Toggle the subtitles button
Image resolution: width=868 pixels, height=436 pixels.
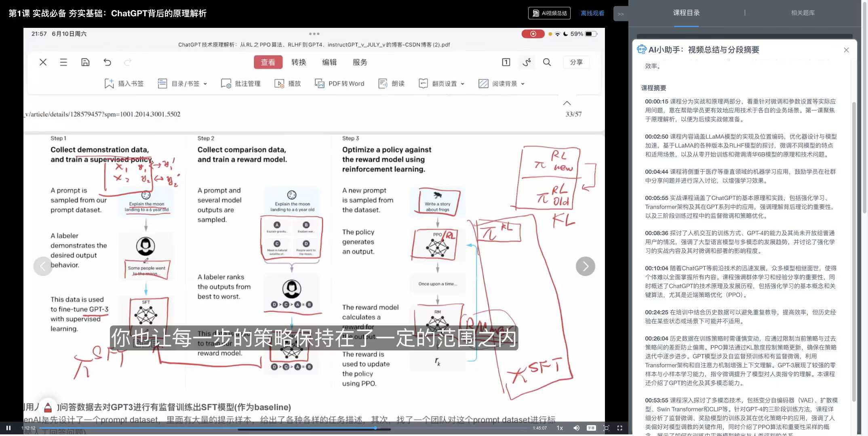591,428
